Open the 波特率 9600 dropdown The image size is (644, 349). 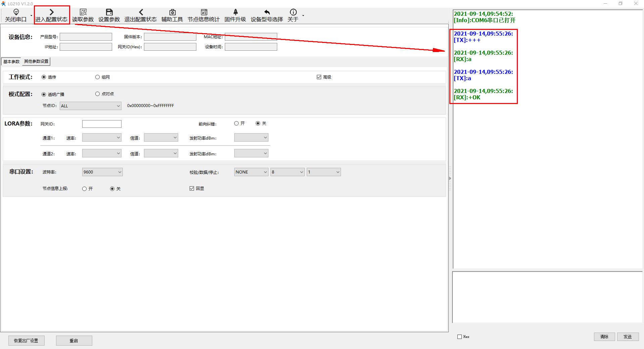[102, 172]
